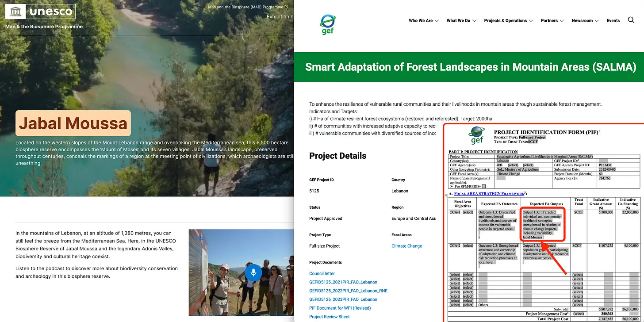Select agency fee value 714,763
The height and width of the screenshot is (322, 644).
click(x=604, y=178)
